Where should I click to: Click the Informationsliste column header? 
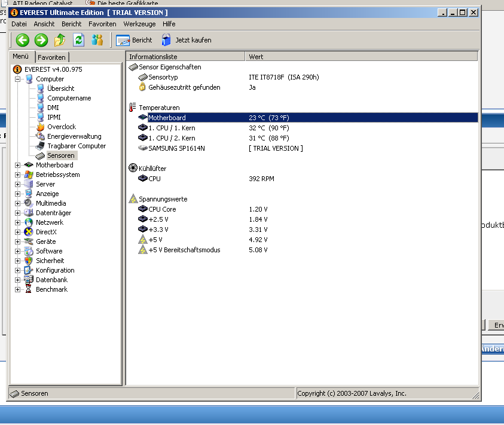pyautogui.click(x=185, y=57)
